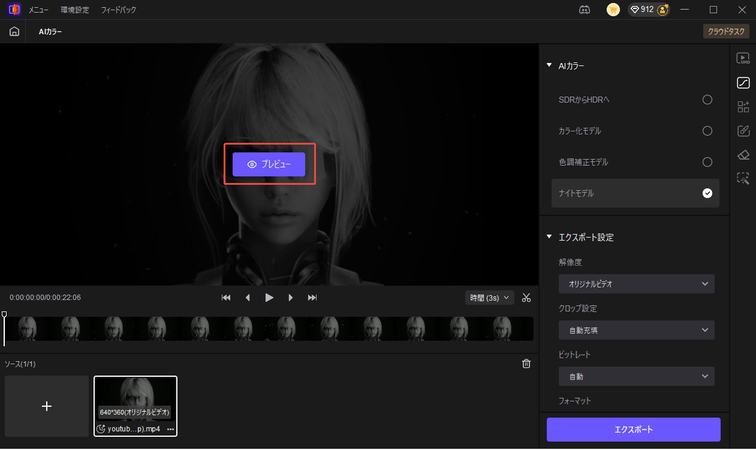The image size is (756, 450).
Task: Jump to the end of the video
Action: click(312, 298)
